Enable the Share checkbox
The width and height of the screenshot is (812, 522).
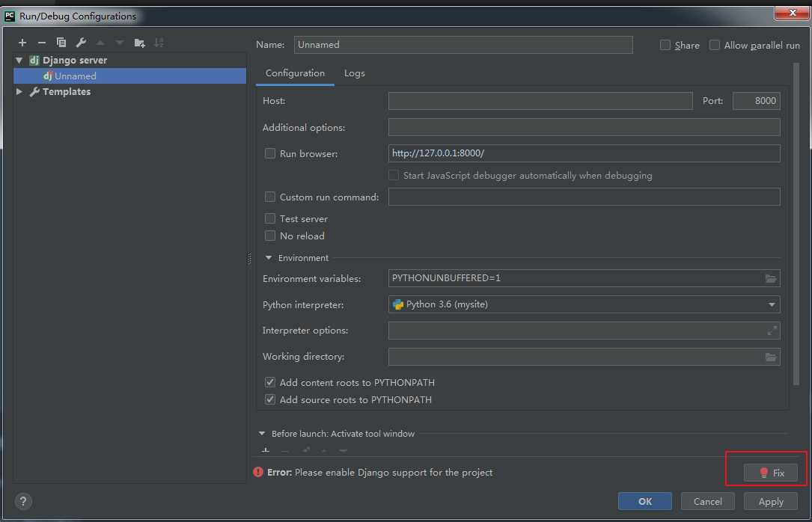click(665, 45)
